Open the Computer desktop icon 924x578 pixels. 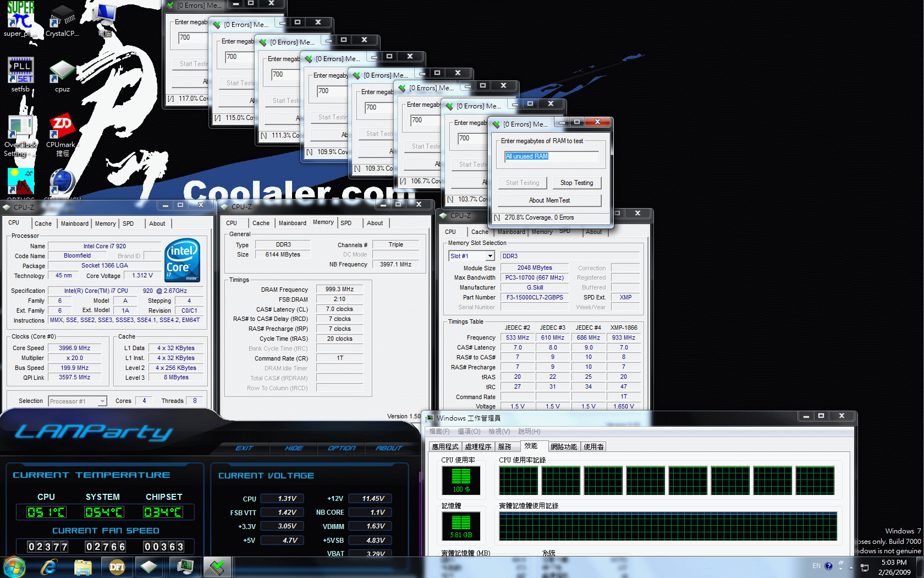coord(105,19)
